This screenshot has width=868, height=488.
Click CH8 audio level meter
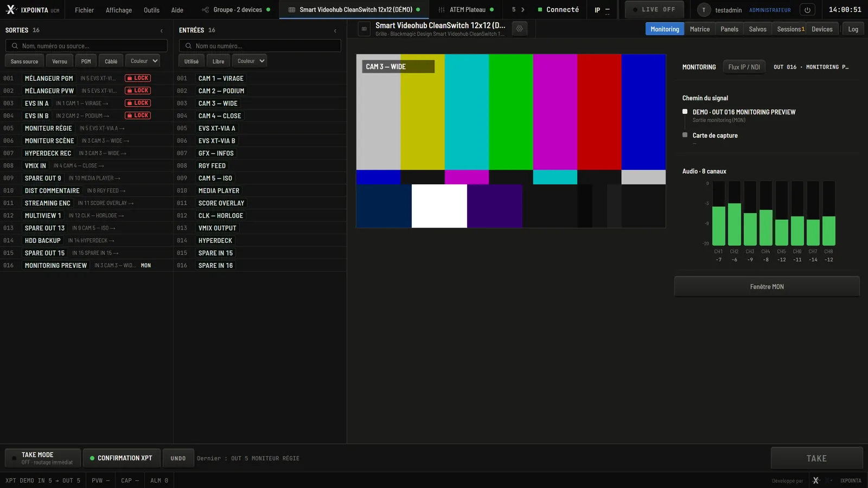tap(828, 213)
